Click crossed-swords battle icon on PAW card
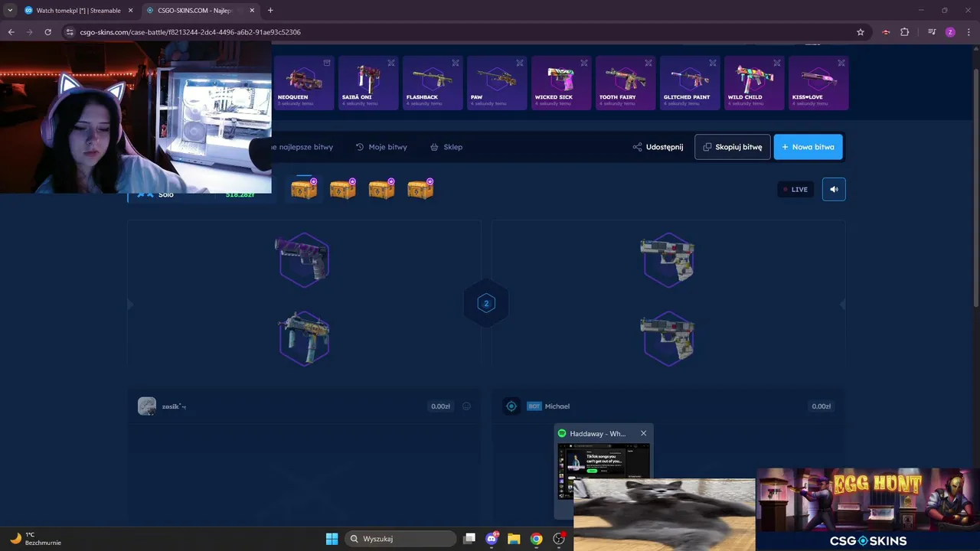Viewport: 980px width, 551px height. tap(520, 63)
